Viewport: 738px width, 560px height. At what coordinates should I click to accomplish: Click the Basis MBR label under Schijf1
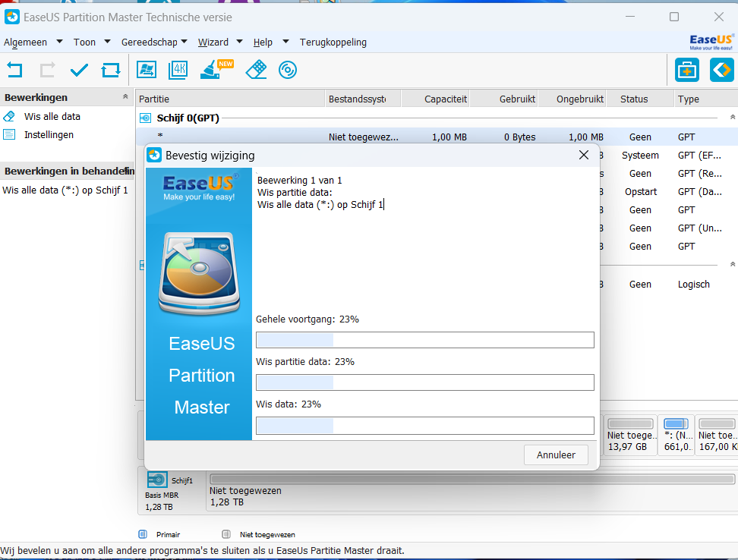click(162, 495)
